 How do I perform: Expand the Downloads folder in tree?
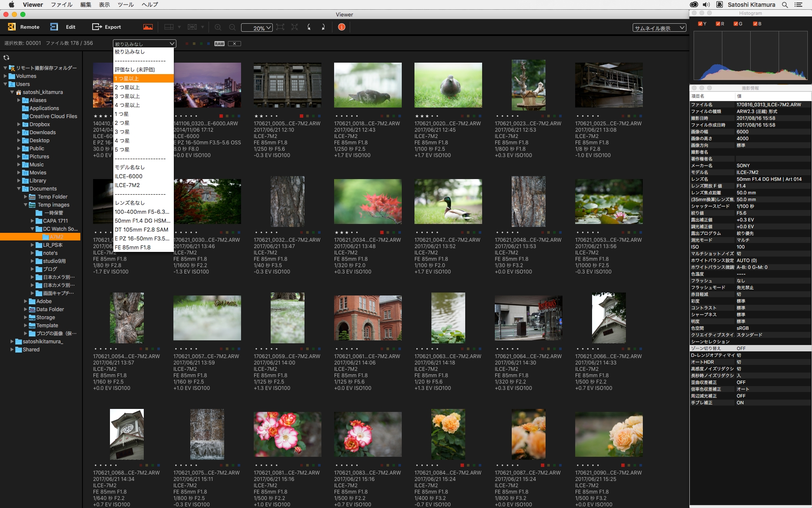[19, 133]
